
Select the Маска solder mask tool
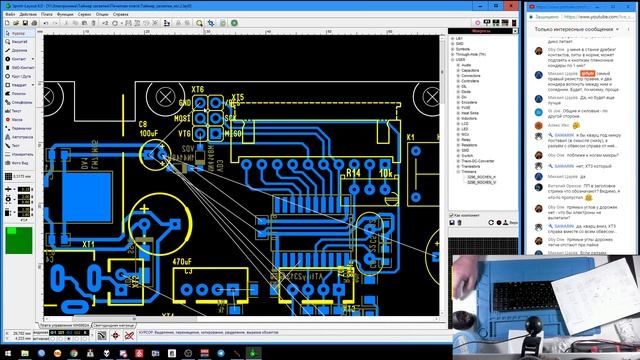[x=19, y=120]
